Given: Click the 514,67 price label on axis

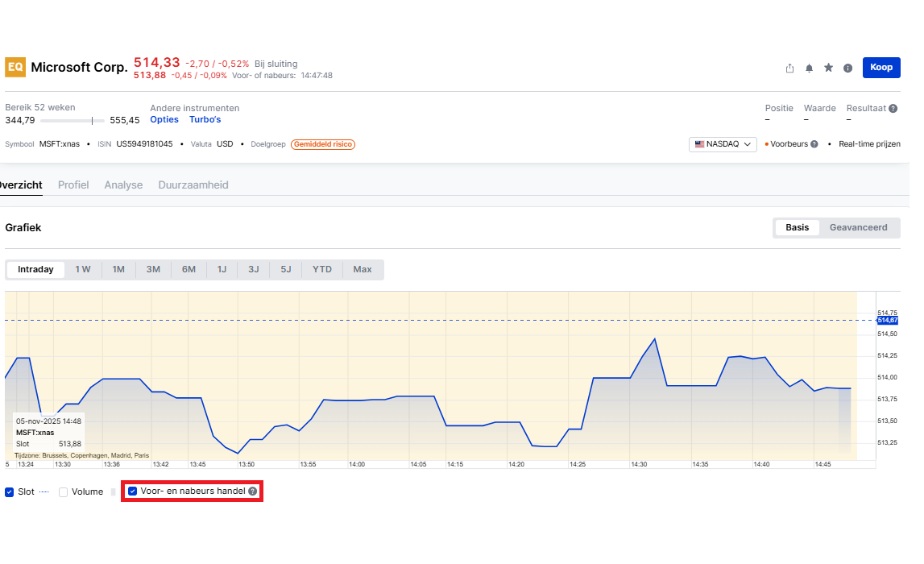Looking at the screenshot, I should coord(887,321).
